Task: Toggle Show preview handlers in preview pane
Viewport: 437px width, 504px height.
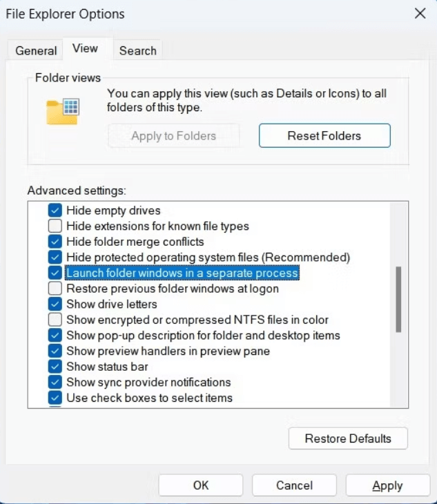Action: (x=55, y=351)
